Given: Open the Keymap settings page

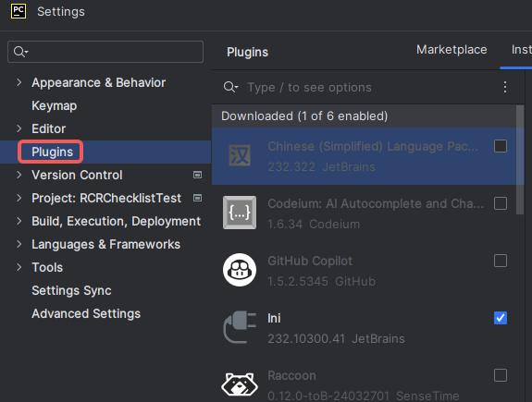Looking at the screenshot, I should point(55,105).
